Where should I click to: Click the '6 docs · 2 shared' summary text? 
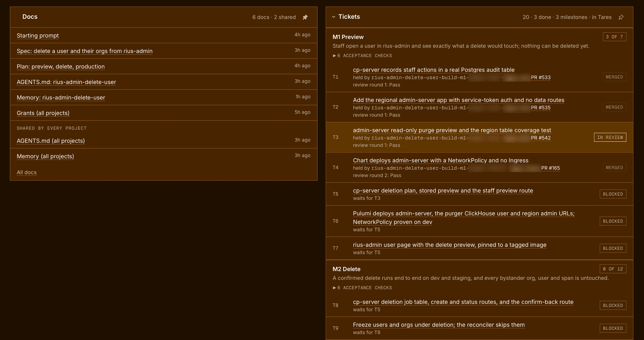click(x=274, y=17)
